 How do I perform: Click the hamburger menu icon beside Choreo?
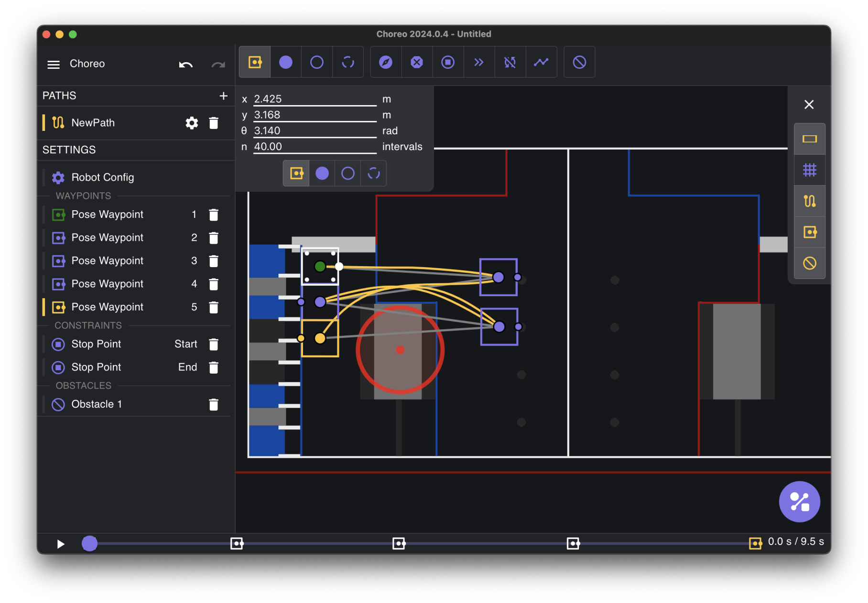(x=54, y=64)
